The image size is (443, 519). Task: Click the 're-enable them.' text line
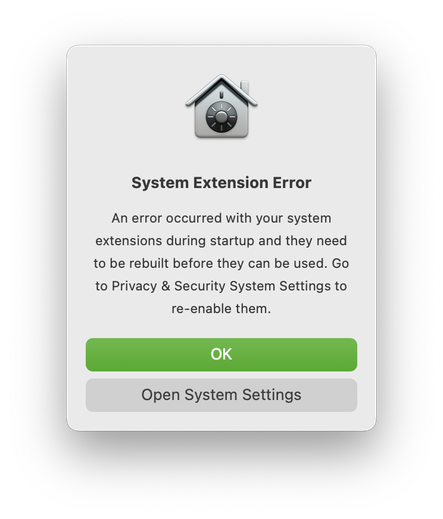point(221,309)
